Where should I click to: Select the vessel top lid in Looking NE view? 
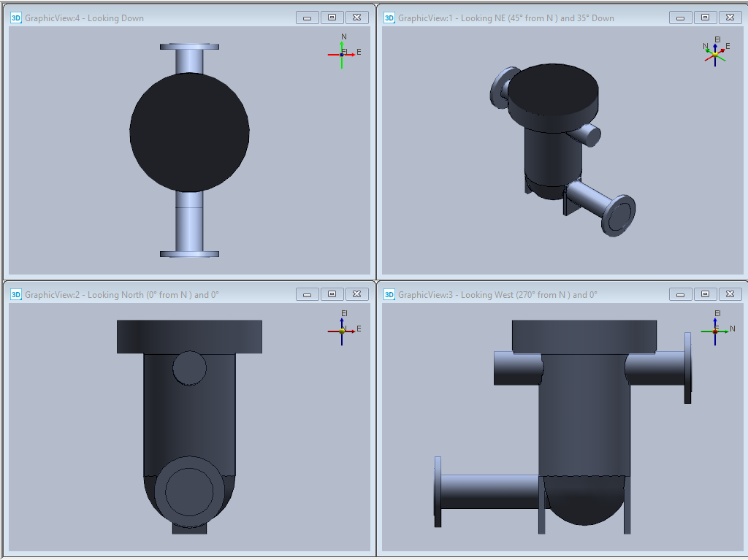[x=552, y=91]
